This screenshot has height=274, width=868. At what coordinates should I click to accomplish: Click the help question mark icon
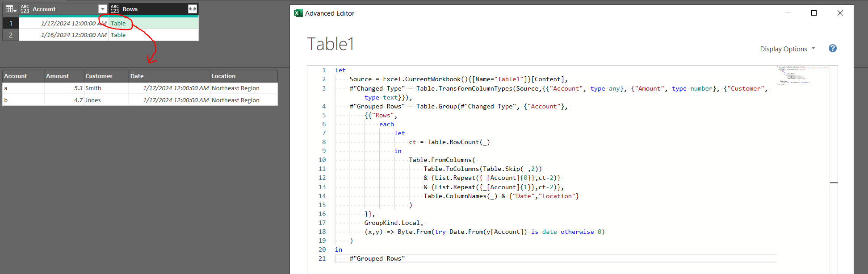coord(833,48)
